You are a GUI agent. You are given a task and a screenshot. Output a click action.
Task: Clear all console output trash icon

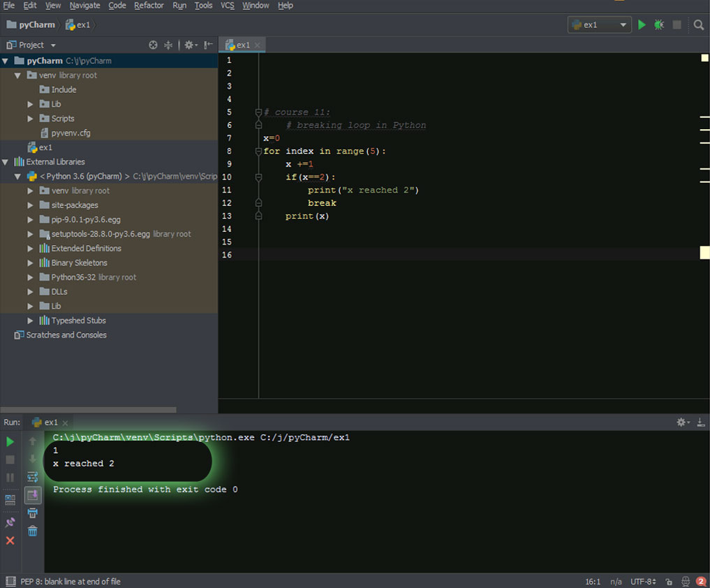[x=33, y=531]
